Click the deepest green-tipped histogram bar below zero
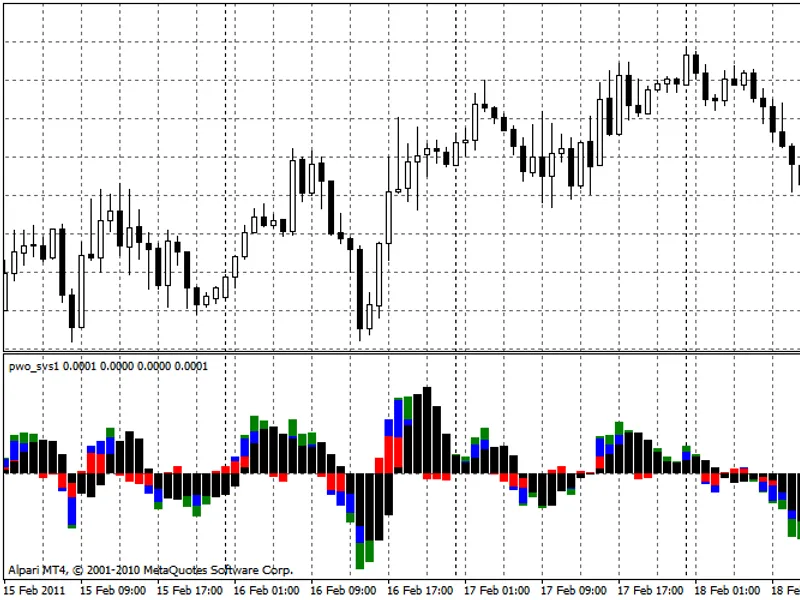800x600 pixels. (x=360, y=521)
